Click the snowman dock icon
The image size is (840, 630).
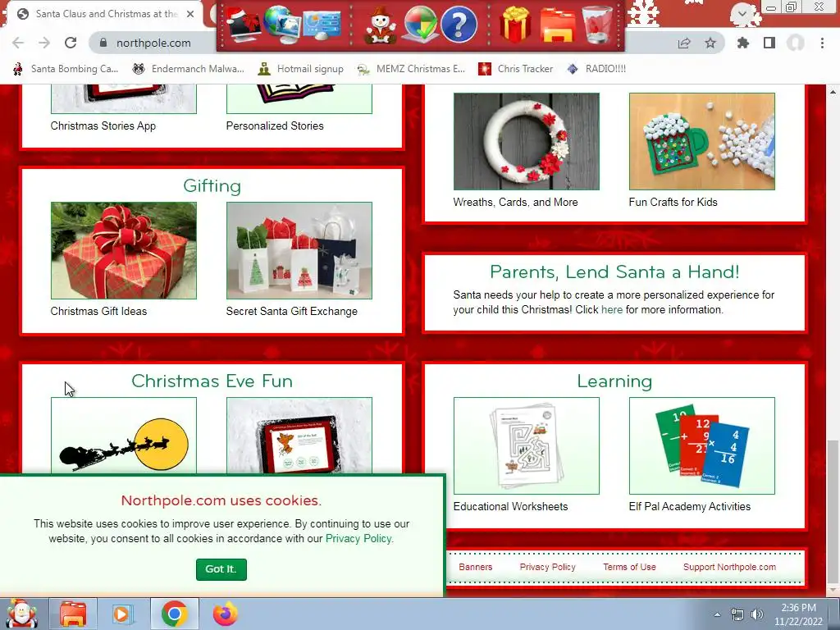click(x=381, y=25)
